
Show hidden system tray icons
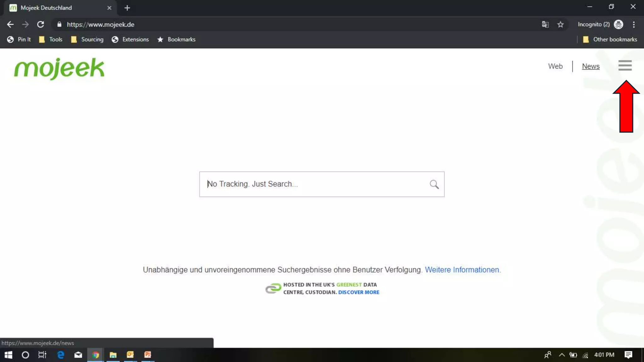coord(562,355)
